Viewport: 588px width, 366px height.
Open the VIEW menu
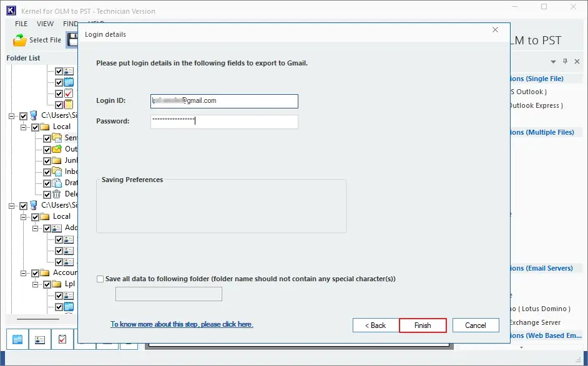(x=45, y=24)
